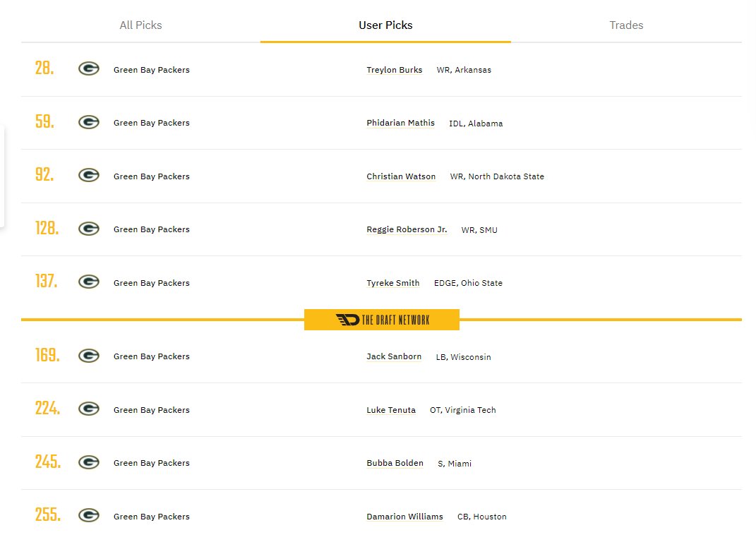
Task: Click the 'EDGE, Ohio State' text
Action: (468, 283)
